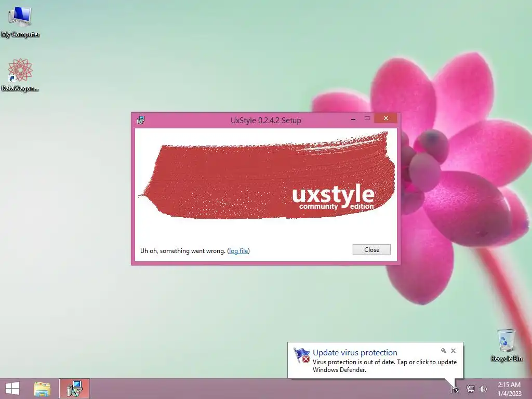Dismiss the virus protection notification balloon

453,351
